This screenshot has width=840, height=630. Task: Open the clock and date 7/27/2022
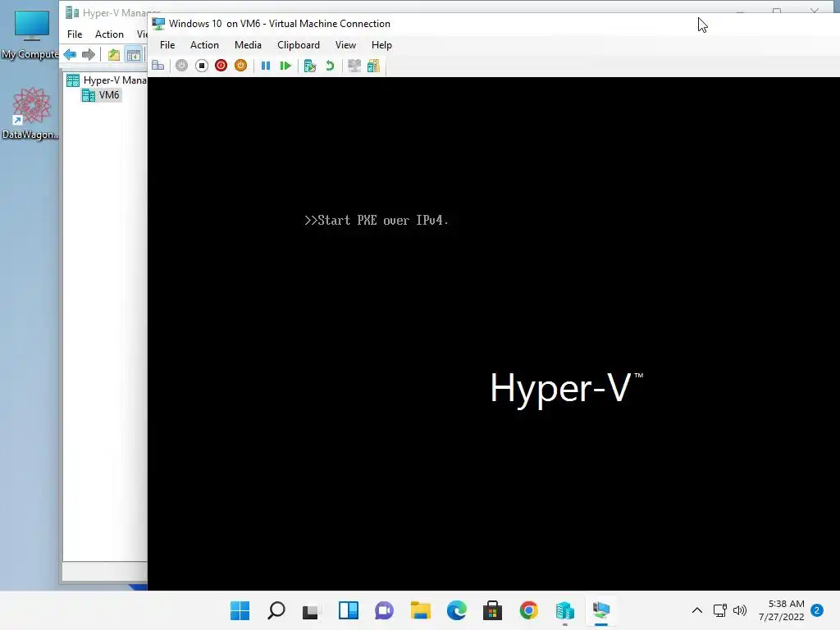pyautogui.click(x=781, y=610)
